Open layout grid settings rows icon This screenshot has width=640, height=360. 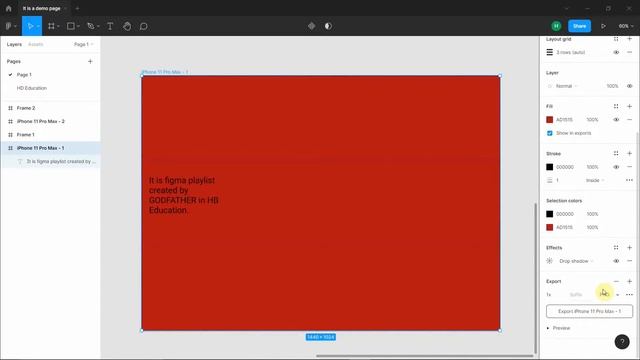[550, 52]
